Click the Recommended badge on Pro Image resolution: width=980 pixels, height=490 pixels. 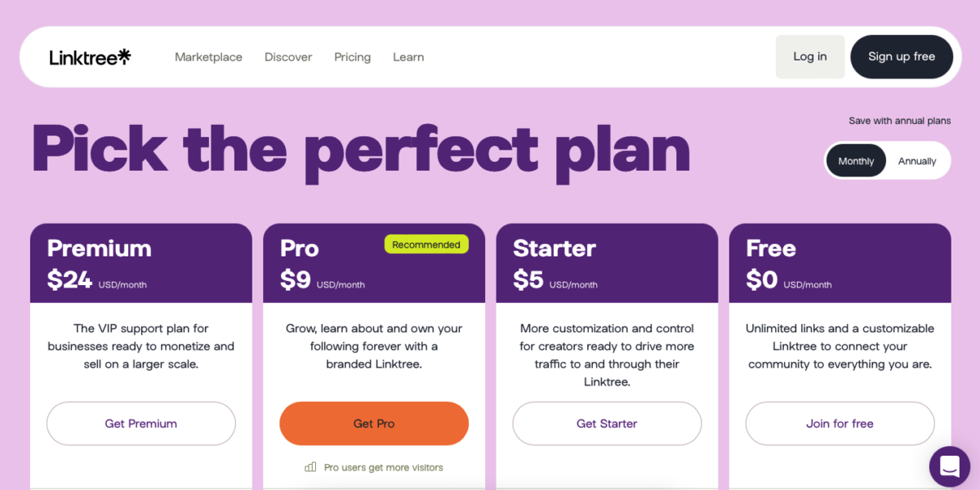pyautogui.click(x=425, y=243)
